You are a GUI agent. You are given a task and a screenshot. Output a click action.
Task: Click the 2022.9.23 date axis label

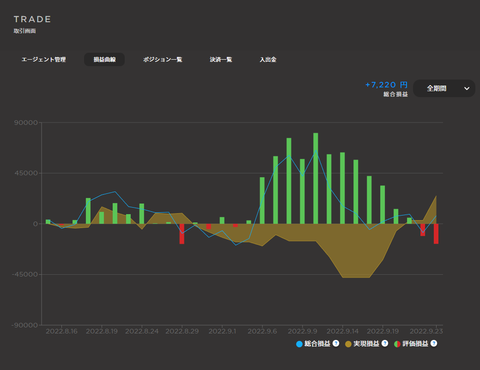(x=426, y=331)
